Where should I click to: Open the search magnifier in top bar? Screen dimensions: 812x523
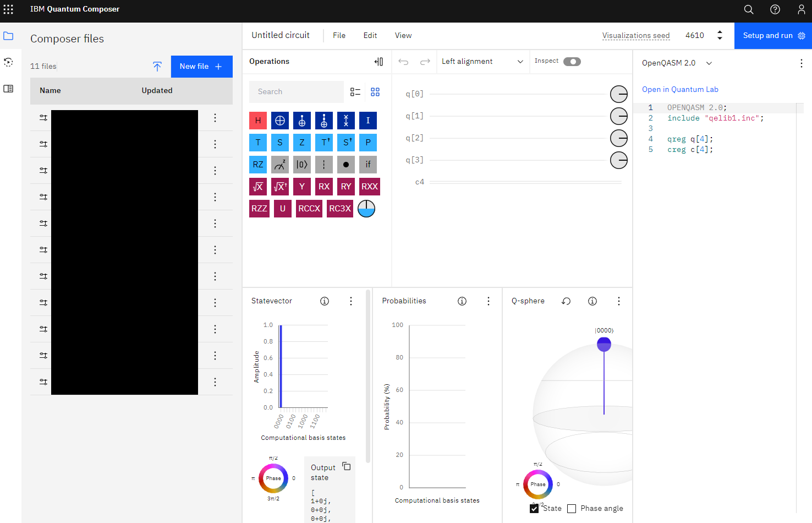pos(749,9)
